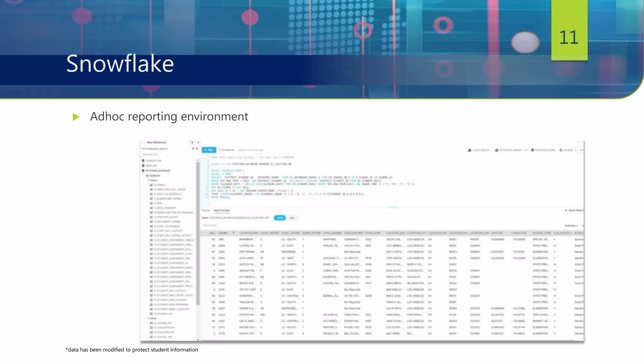Switch to the Results tab
Image resolution: width=644 pixels, height=362 pixels.
click(206, 210)
